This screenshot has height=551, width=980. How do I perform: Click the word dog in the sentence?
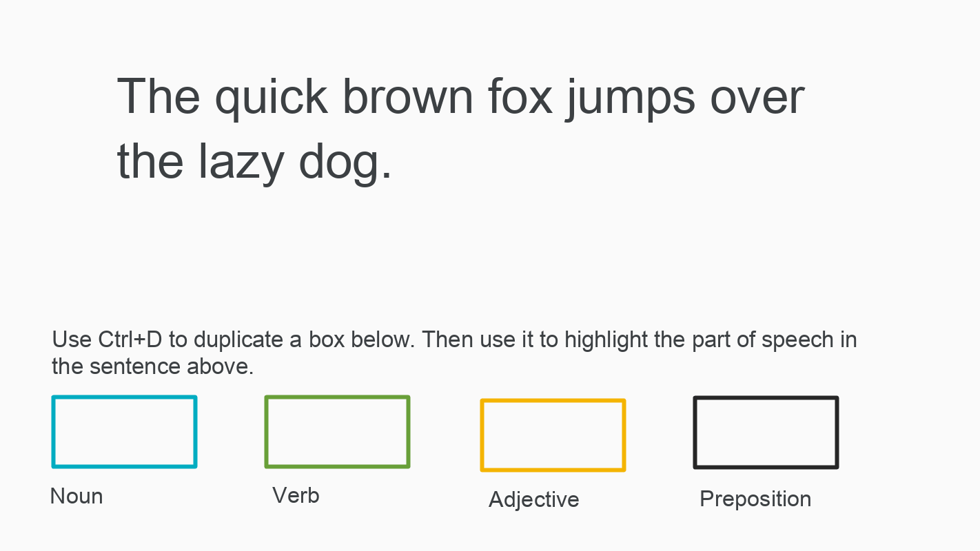[340, 163]
